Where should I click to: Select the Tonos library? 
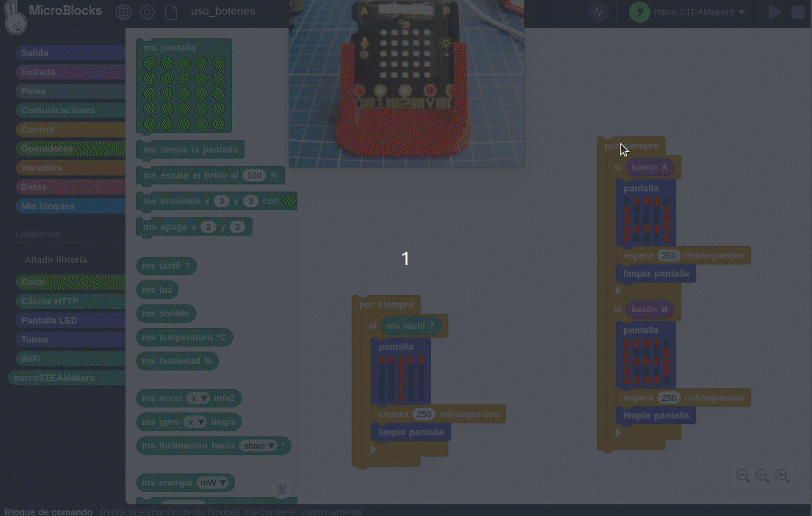70,340
